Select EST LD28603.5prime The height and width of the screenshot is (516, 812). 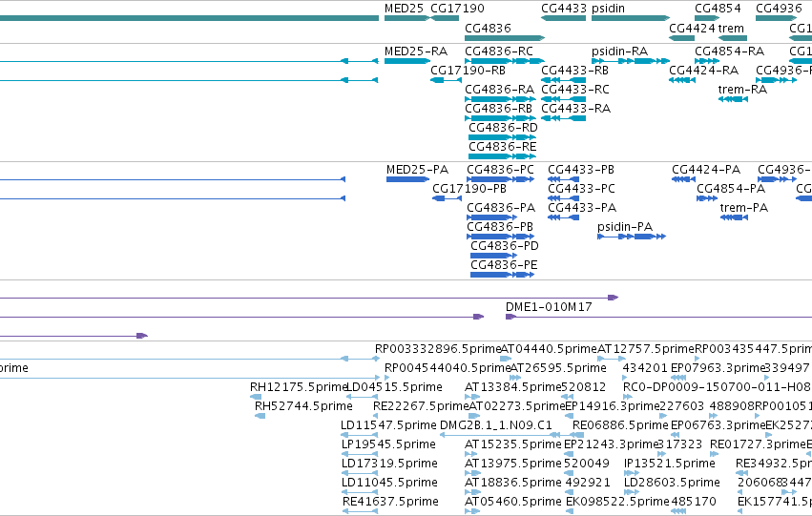pos(633,493)
